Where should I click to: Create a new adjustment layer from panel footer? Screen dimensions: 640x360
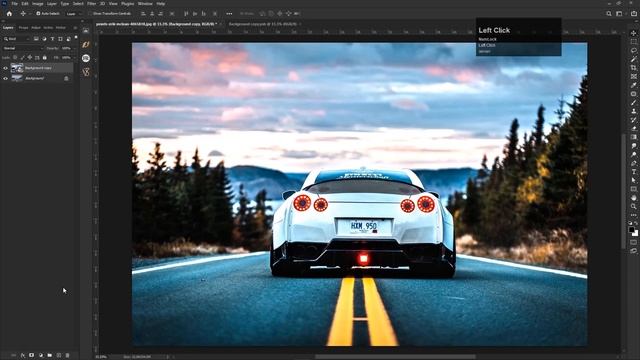[x=40, y=355]
